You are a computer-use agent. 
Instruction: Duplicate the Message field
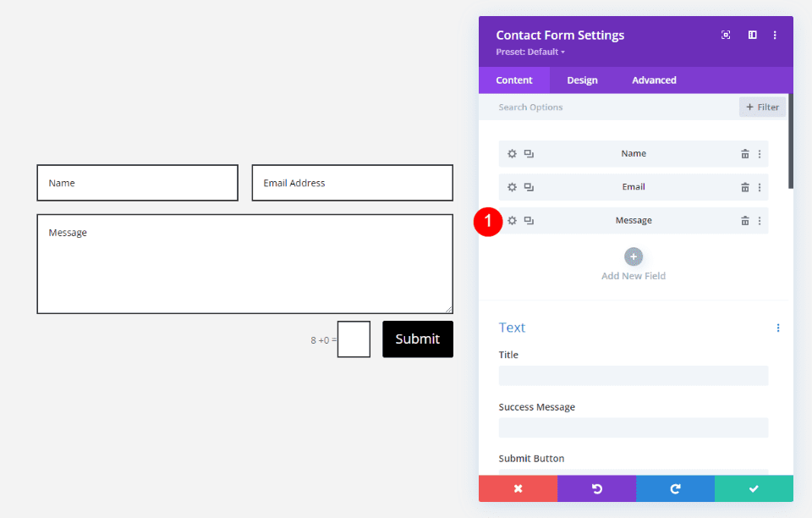[529, 220]
